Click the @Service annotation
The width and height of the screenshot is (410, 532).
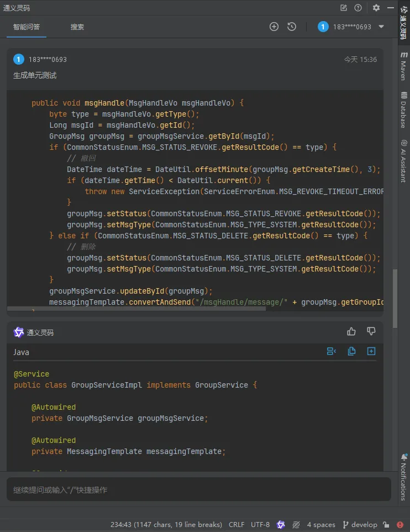(31, 374)
